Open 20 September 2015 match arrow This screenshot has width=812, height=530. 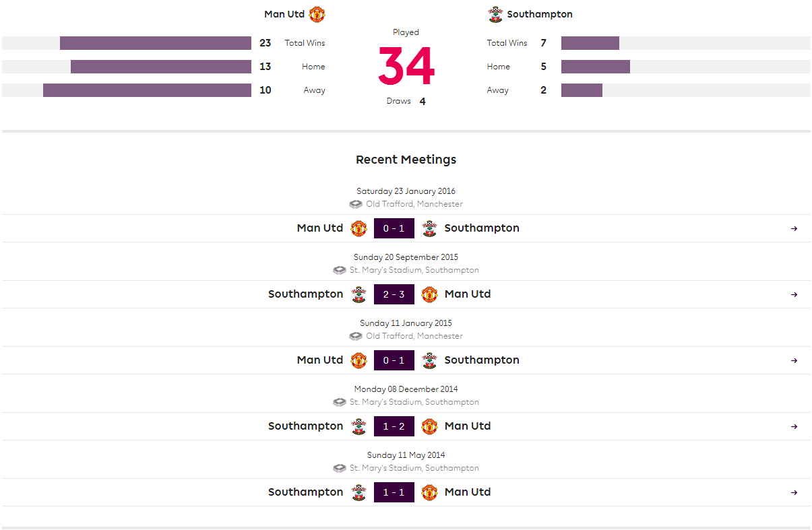click(794, 294)
